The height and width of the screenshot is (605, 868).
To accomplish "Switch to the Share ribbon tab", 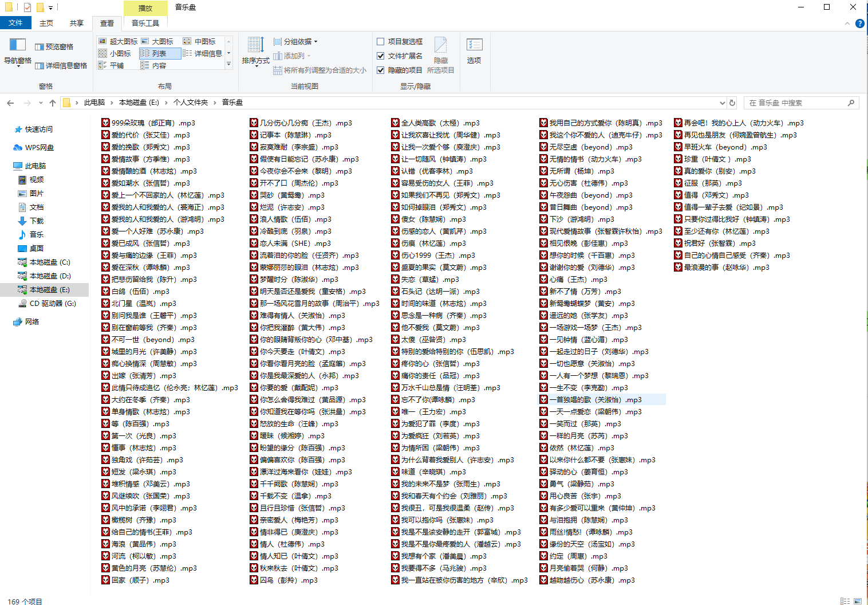I will [x=77, y=23].
